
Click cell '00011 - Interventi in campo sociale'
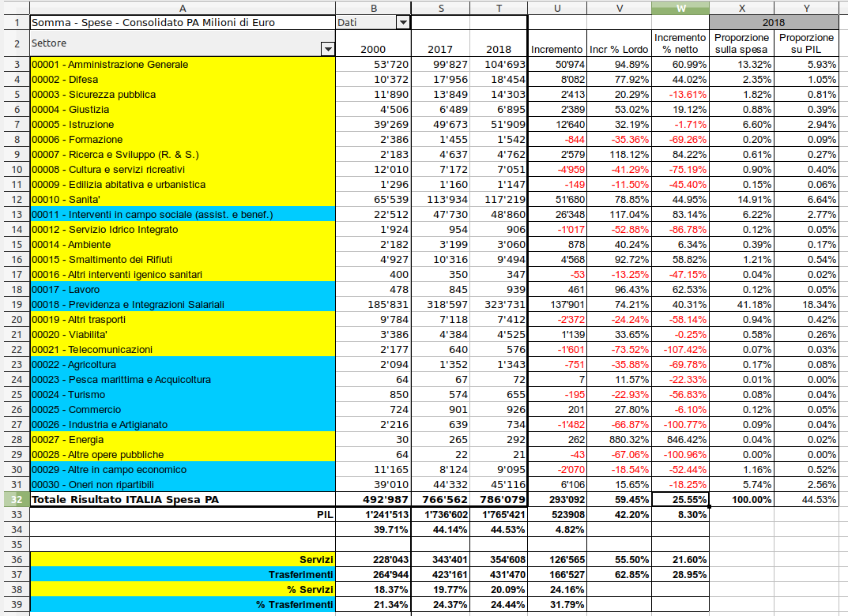click(x=183, y=215)
